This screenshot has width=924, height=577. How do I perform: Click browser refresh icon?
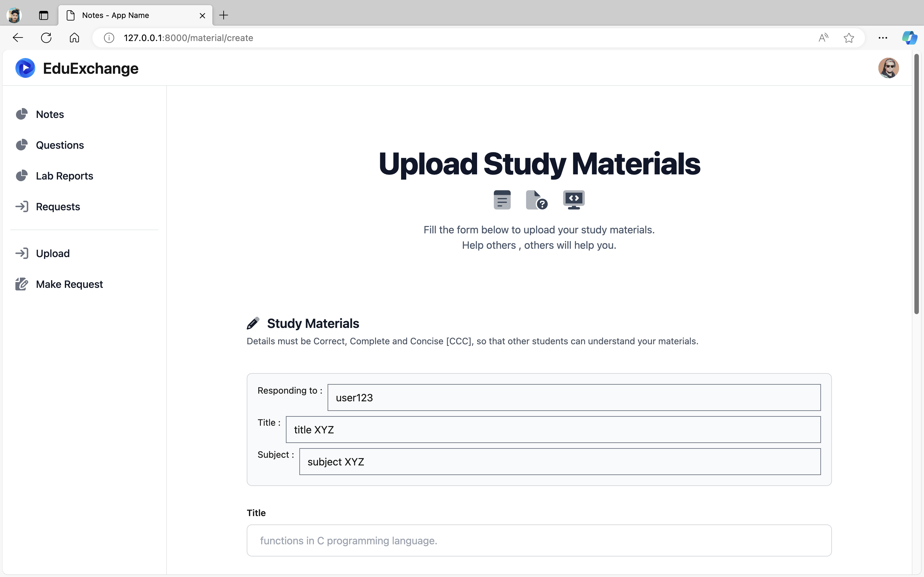pos(46,38)
